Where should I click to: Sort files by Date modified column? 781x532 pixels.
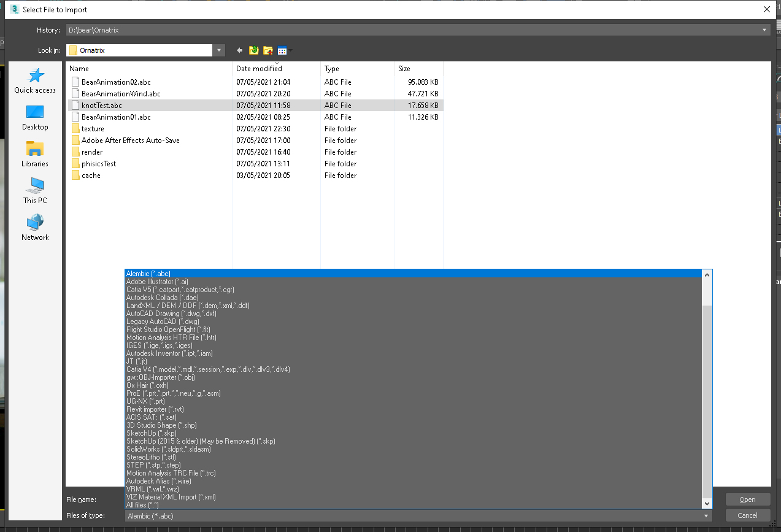[260, 69]
